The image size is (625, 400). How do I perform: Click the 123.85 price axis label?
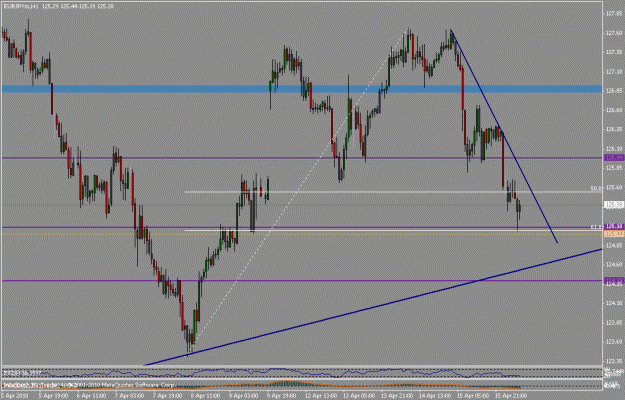[614, 322]
